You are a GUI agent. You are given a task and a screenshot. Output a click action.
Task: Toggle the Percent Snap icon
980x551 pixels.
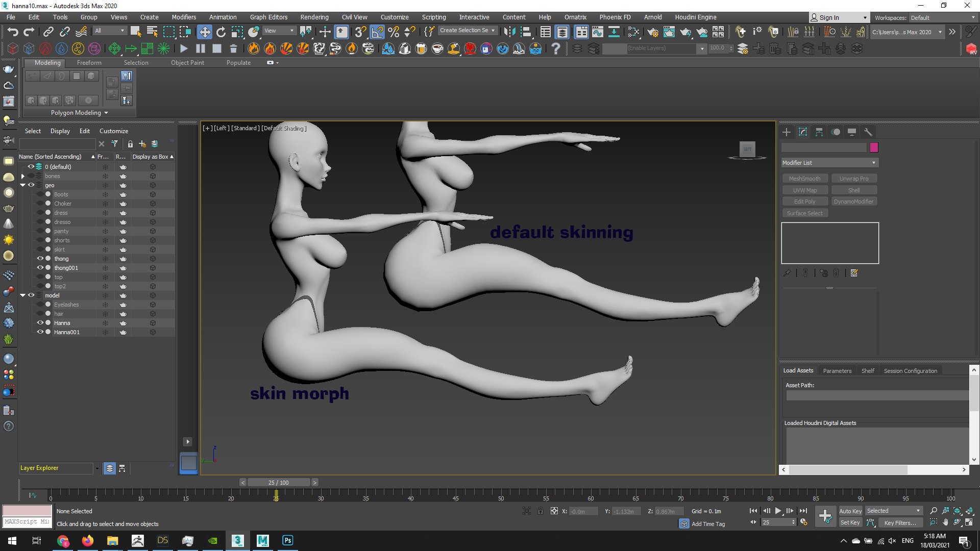(394, 32)
